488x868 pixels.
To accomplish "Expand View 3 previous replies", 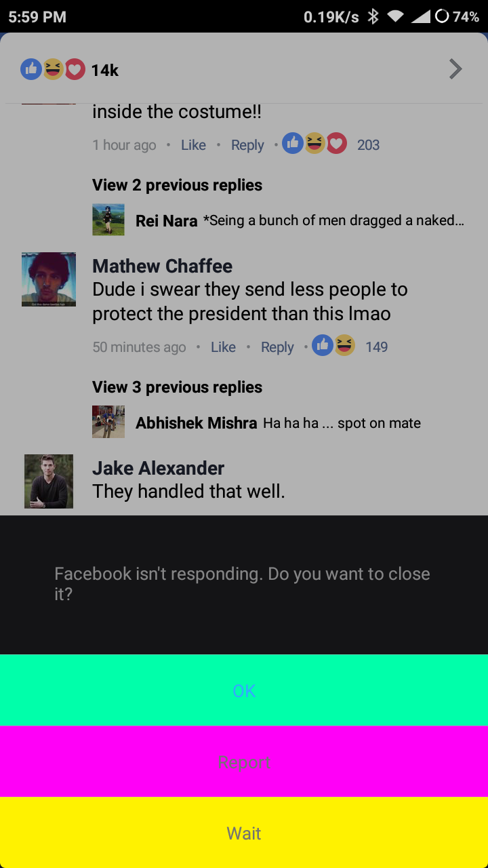I will [x=177, y=387].
